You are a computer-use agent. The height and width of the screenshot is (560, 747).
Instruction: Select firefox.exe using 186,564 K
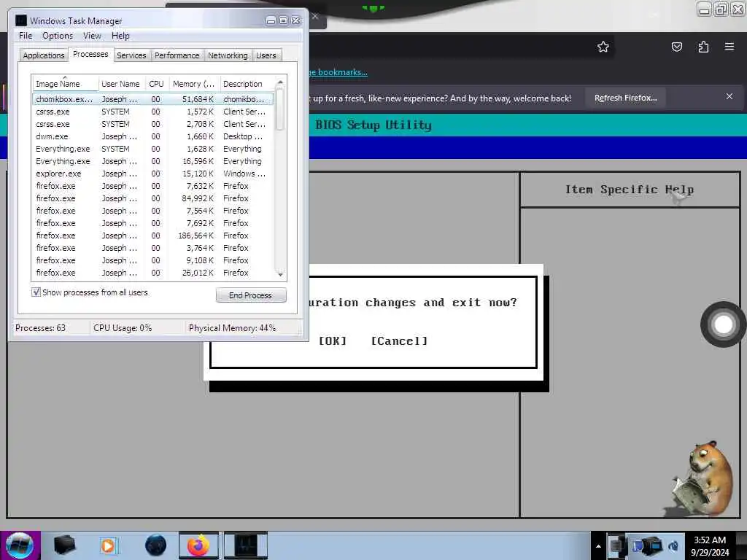pos(153,236)
